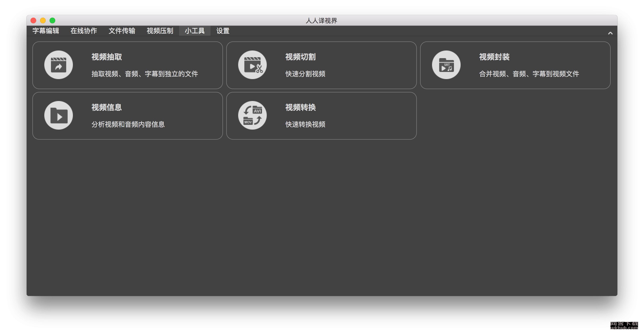Viewport: 644px width, 334px height.
Task: Click the 视频抽取 clapperboard share icon
Action: tap(59, 65)
